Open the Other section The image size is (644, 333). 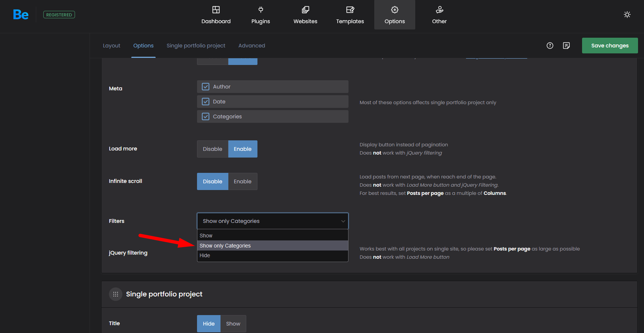pyautogui.click(x=440, y=15)
